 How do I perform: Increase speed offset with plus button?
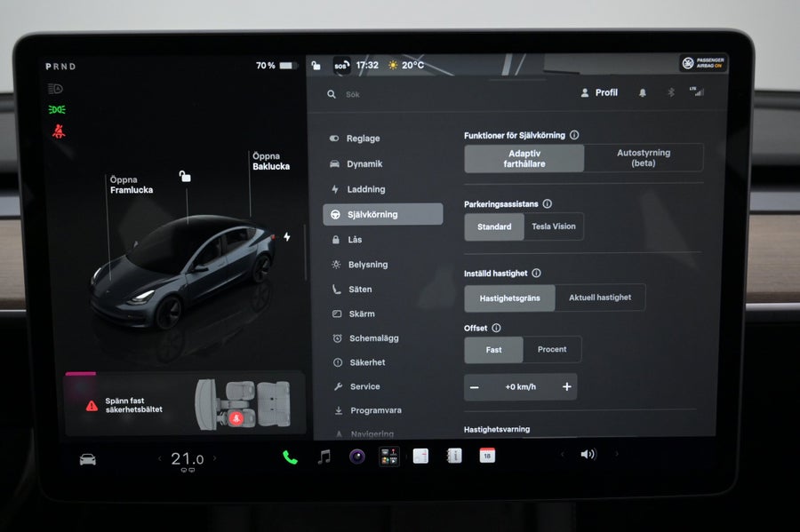pyautogui.click(x=567, y=386)
